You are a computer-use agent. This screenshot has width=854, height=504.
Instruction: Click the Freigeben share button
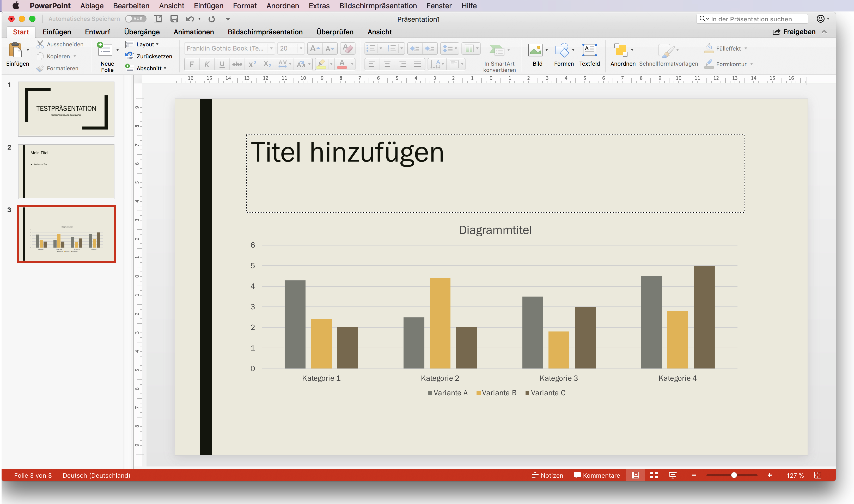pos(794,32)
